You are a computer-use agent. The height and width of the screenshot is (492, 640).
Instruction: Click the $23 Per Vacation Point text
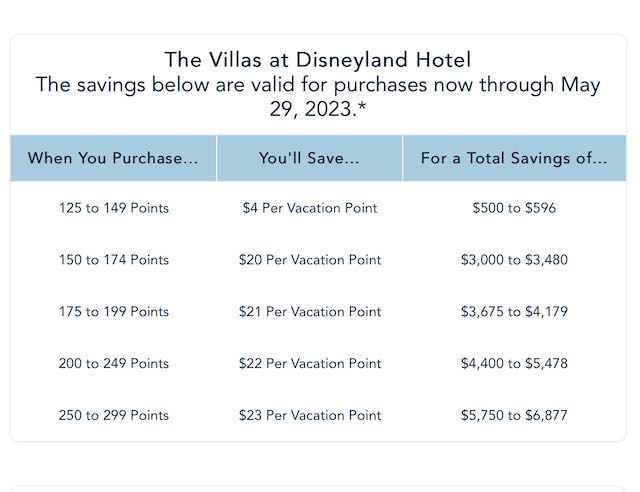point(310,415)
